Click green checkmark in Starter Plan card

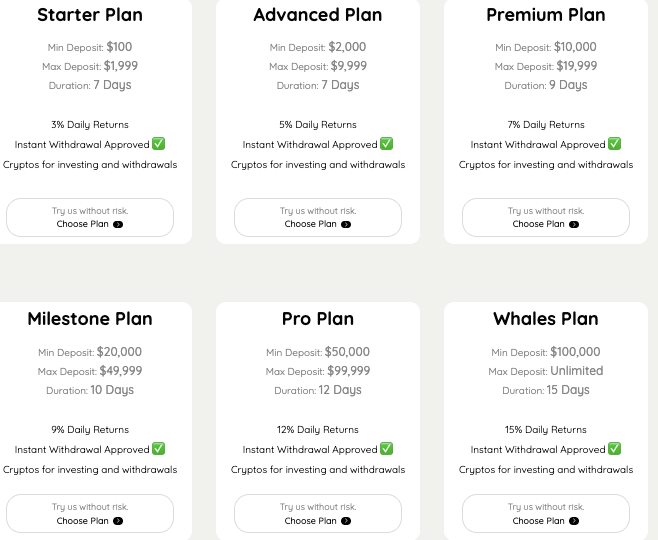point(159,144)
